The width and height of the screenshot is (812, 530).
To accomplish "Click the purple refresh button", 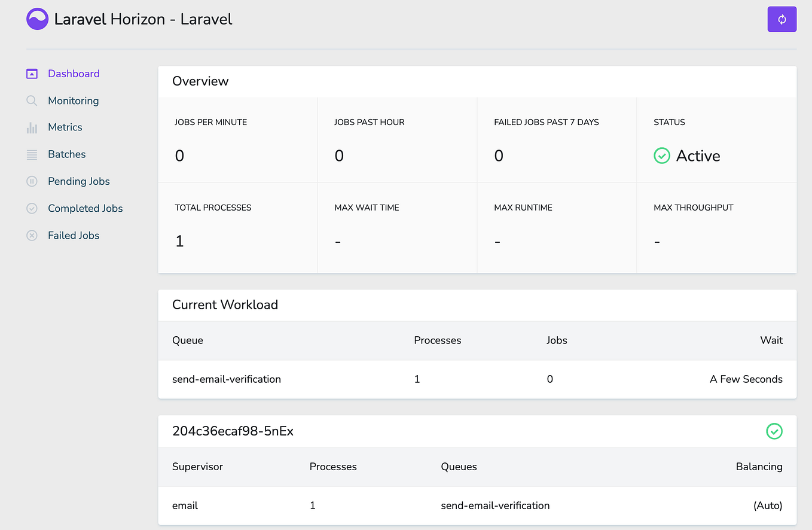I will [x=782, y=19].
